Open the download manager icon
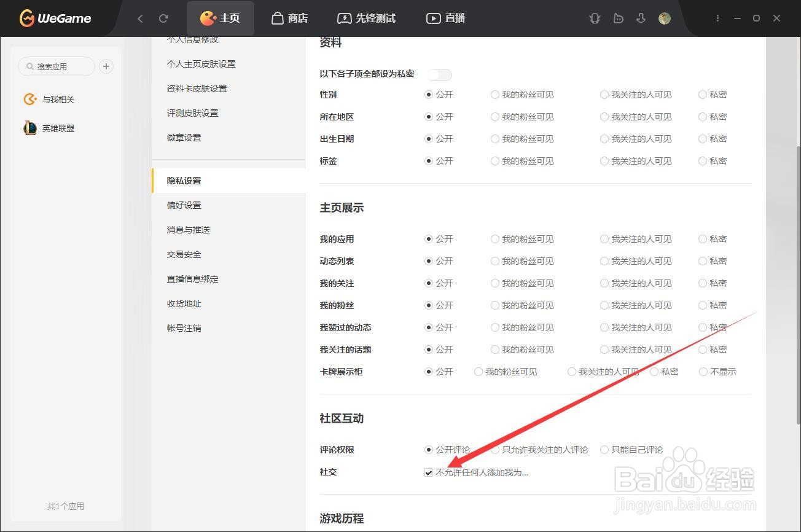Screen dimensions: 801x532 coord(641,18)
